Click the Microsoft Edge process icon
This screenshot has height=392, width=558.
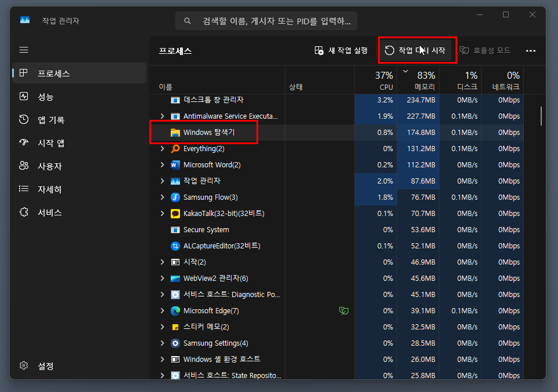tap(175, 311)
